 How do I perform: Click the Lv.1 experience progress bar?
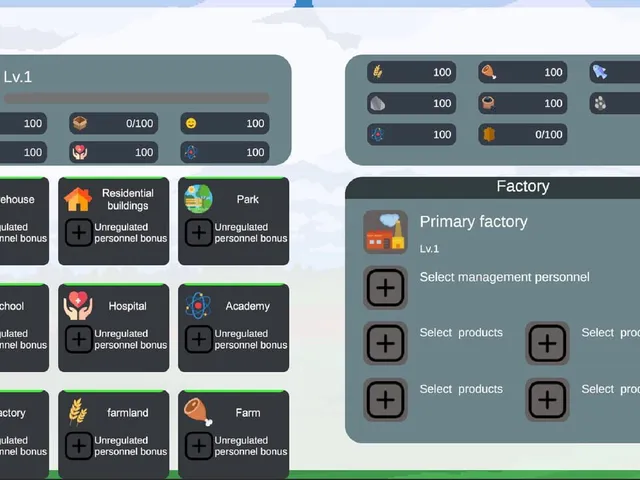(x=137, y=98)
